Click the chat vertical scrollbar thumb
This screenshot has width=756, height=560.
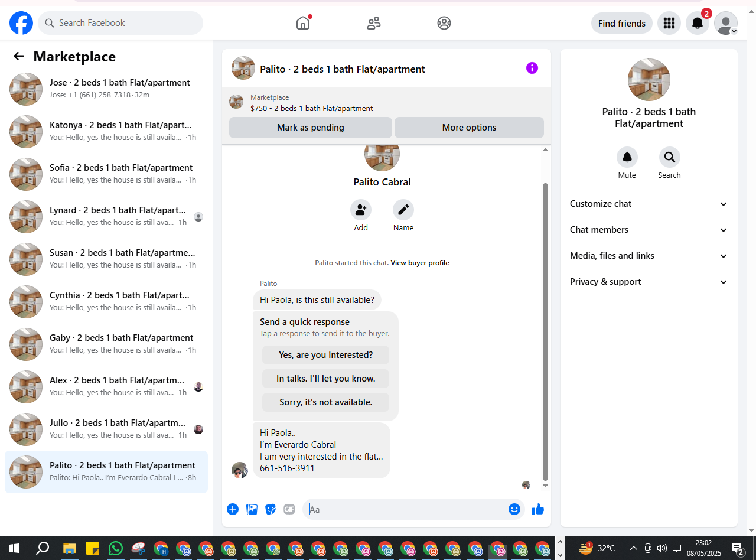tap(545, 331)
